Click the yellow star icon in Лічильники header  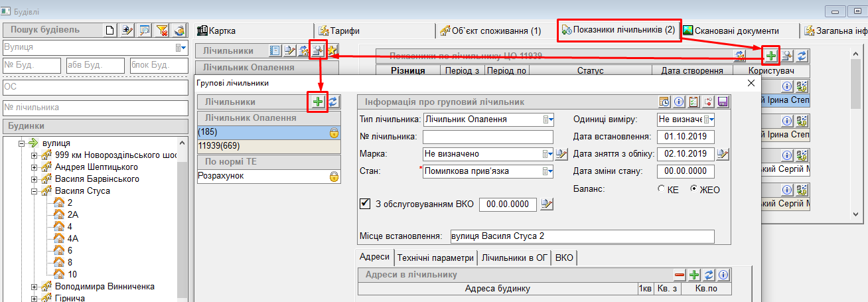[x=332, y=50]
